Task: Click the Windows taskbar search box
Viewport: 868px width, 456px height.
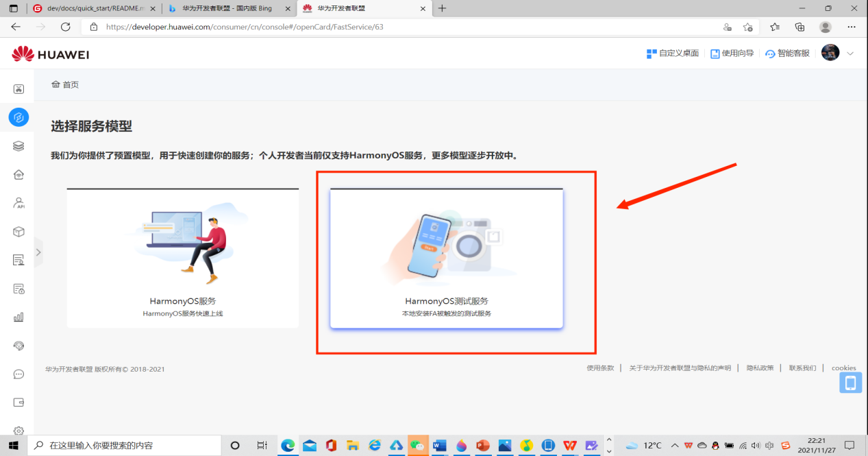Action: [x=124, y=445]
